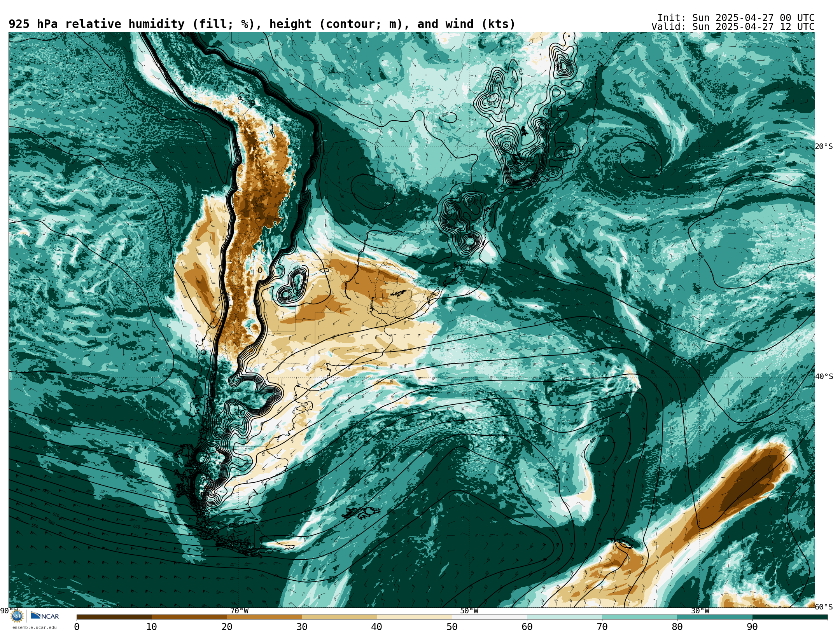This screenshot has width=840, height=632.
Task: Click the colorbar tick label "50"
Action: pos(452,627)
